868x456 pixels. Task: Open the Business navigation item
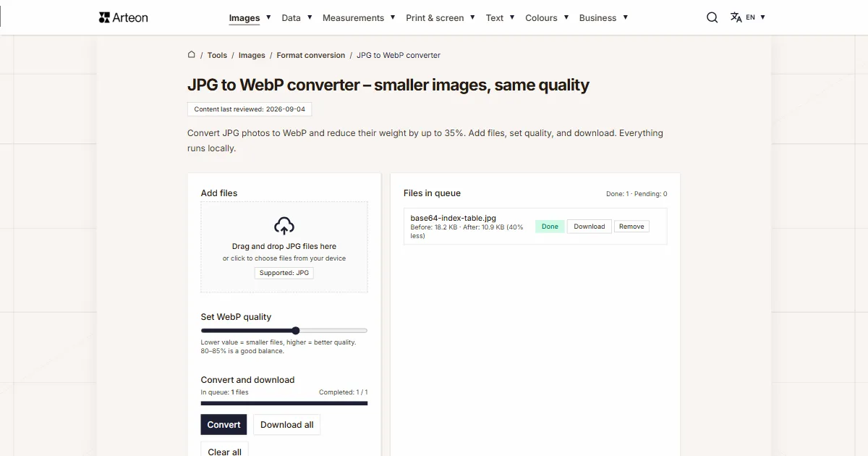[597, 18]
